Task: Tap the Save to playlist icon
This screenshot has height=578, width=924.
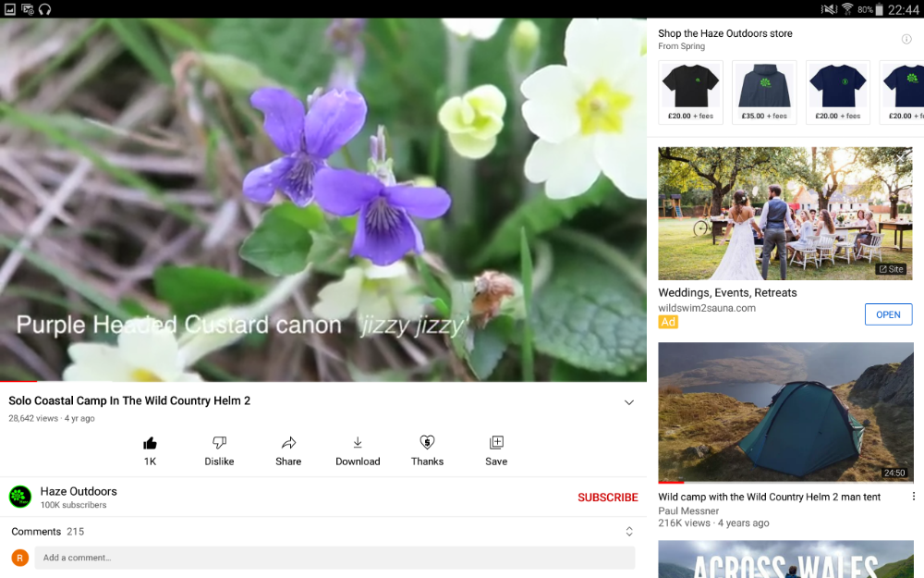Action: point(496,442)
